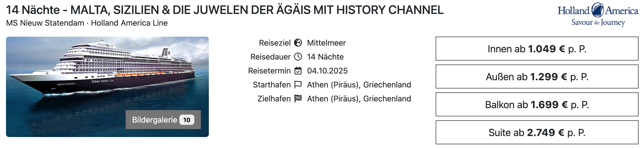
Task: Click the checkered flag icon beside Zielhafen
Action: click(x=298, y=99)
